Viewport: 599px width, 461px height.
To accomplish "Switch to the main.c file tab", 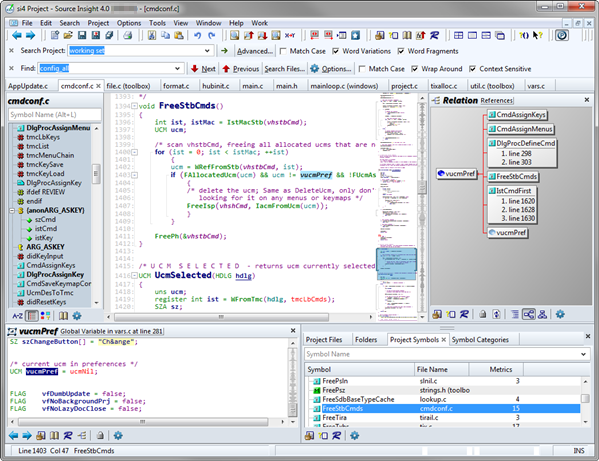I will pyautogui.click(x=253, y=86).
